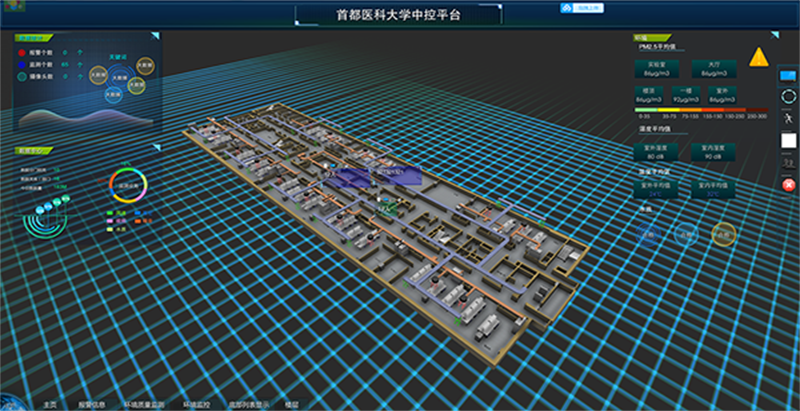800x411 pixels.
Task: Click the 监测个数 65 value
Action: (x=65, y=65)
